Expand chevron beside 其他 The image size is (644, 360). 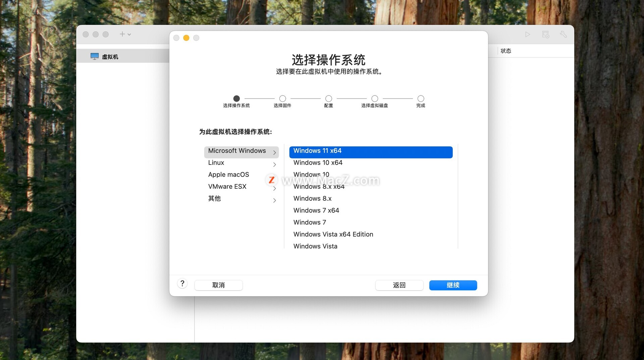(274, 200)
